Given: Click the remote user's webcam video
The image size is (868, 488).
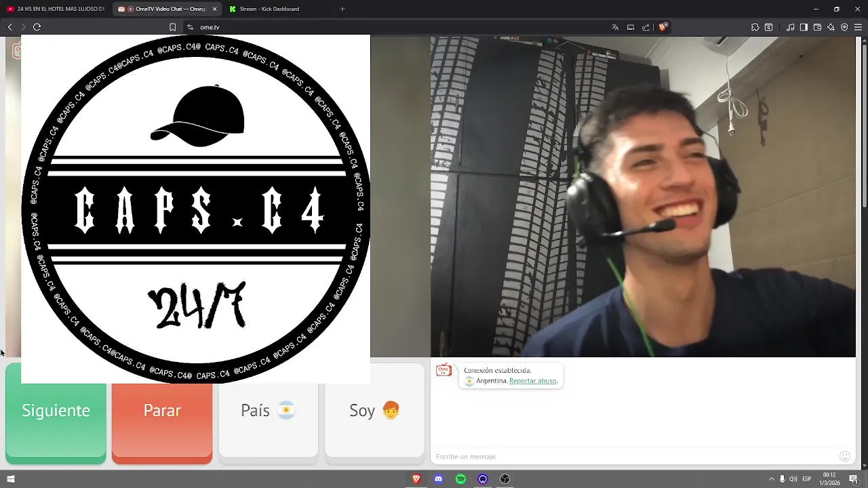Looking at the screenshot, I should pyautogui.click(x=643, y=196).
